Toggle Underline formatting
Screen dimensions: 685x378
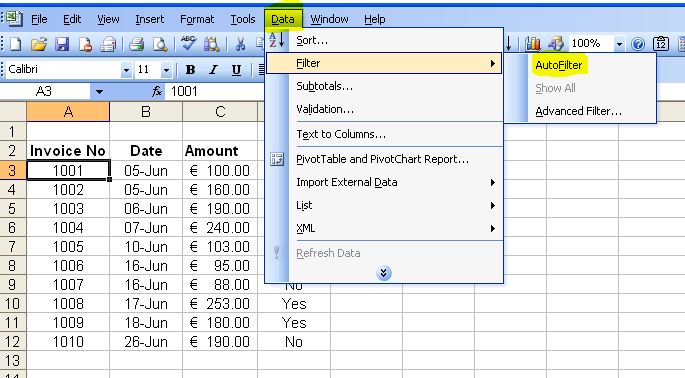[x=236, y=69]
